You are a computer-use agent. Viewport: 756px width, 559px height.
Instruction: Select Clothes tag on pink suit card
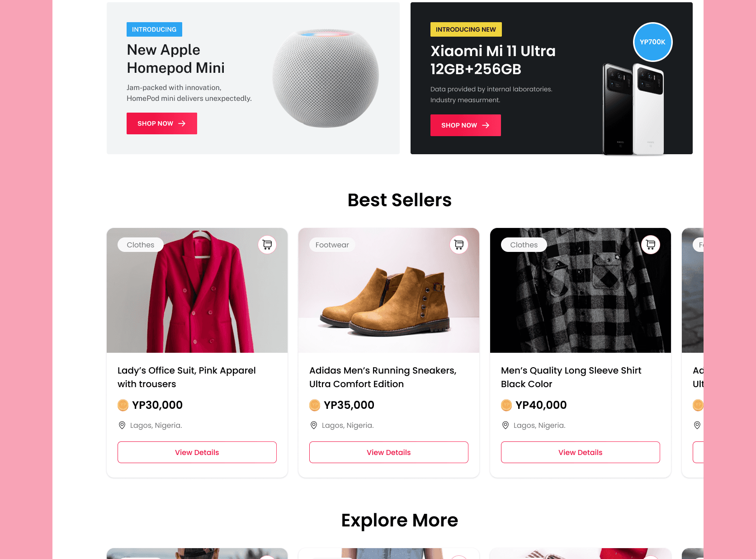141,245
